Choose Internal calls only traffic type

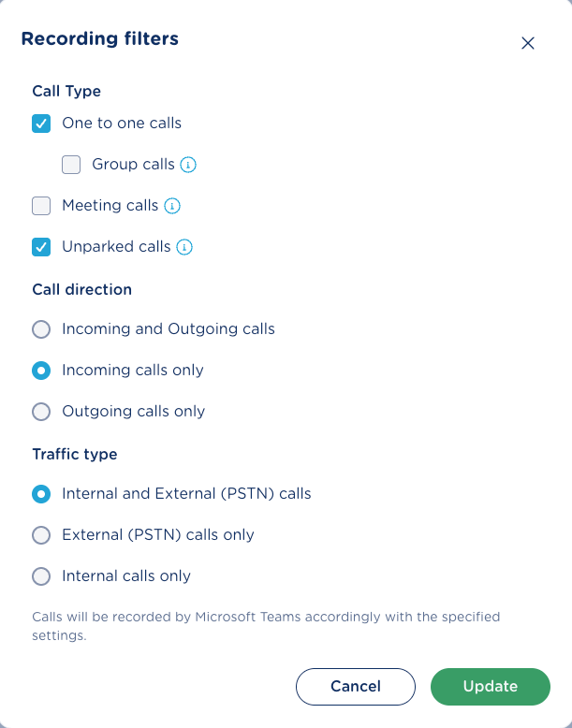(41, 576)
